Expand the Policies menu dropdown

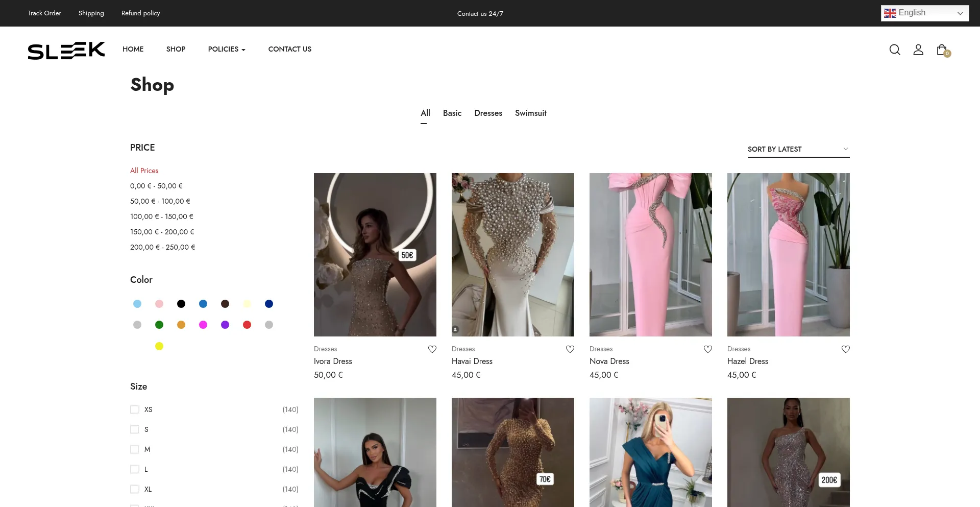pos(227,49)
